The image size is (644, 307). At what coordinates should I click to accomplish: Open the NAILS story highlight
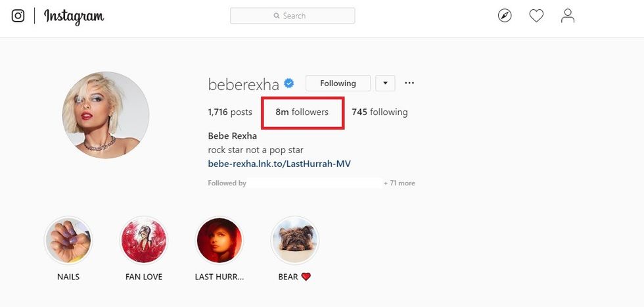[68, 241]
